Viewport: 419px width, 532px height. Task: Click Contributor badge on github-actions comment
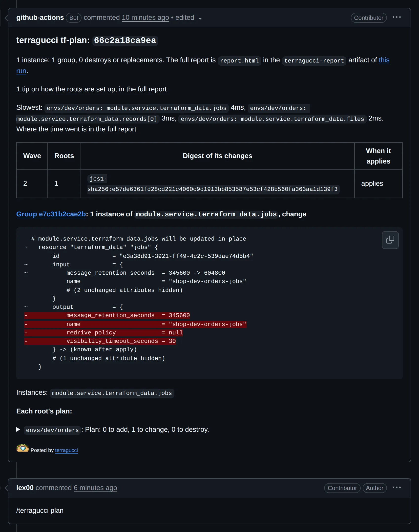[x=369, y=18]
